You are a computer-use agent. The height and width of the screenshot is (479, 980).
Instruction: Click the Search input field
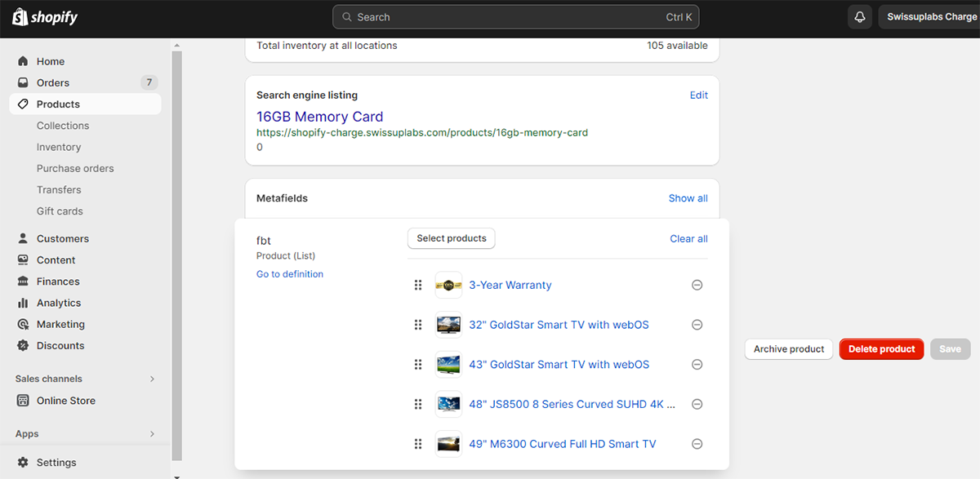click(x=516, y=17)
